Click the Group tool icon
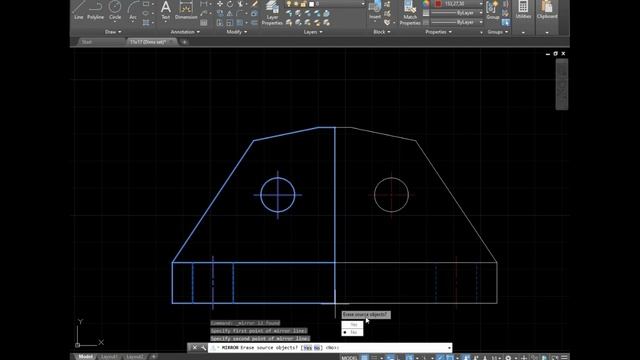The image size is (640, 360). [x=493, y=10]
